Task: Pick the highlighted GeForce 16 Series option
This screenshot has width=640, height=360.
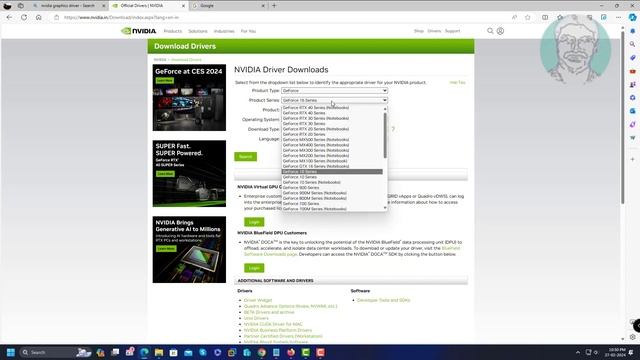Action: coord(332,172)
